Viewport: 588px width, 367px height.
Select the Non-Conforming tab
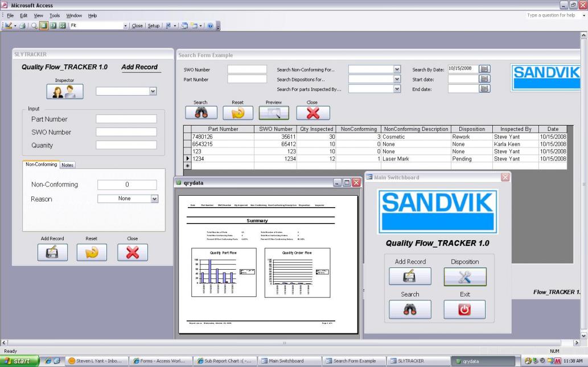coord(41,164)
